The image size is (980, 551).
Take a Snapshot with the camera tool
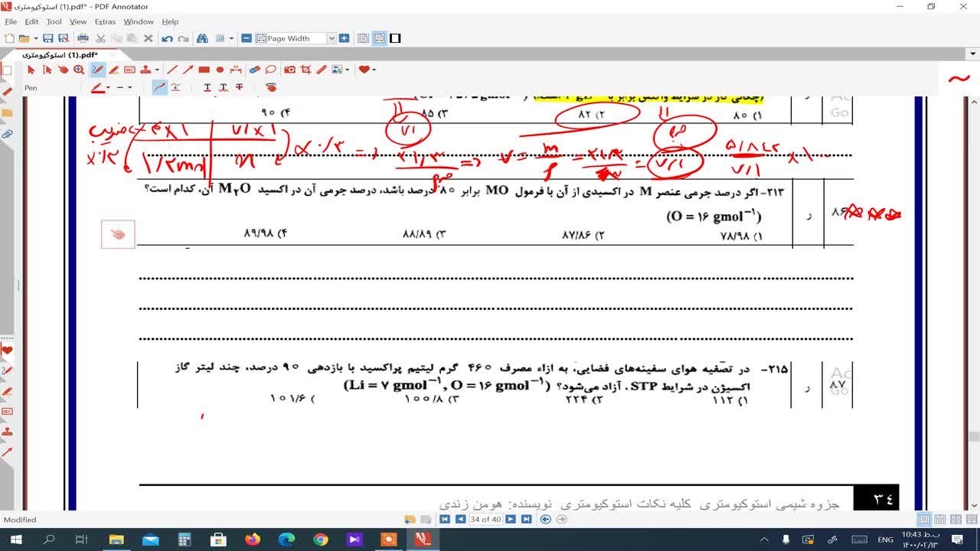290,70
